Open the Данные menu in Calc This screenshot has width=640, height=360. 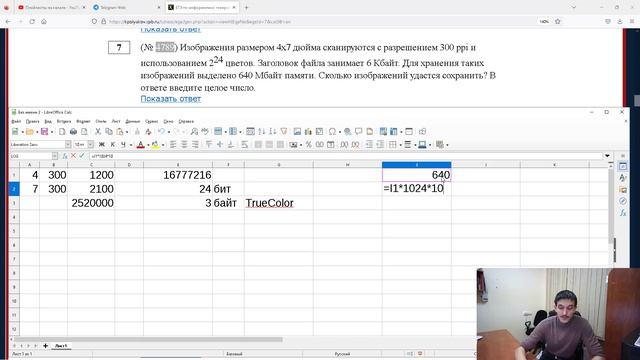[132, 122]
